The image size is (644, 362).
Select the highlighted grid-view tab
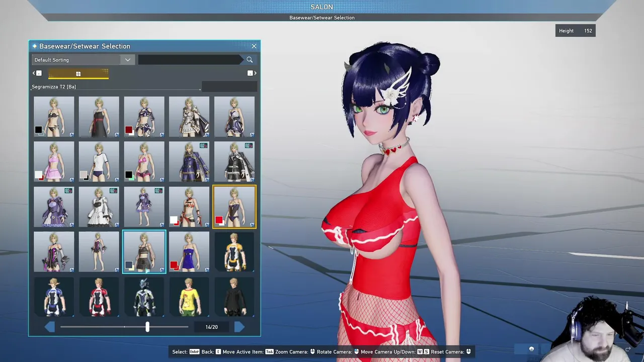click(x=78, y=74)
